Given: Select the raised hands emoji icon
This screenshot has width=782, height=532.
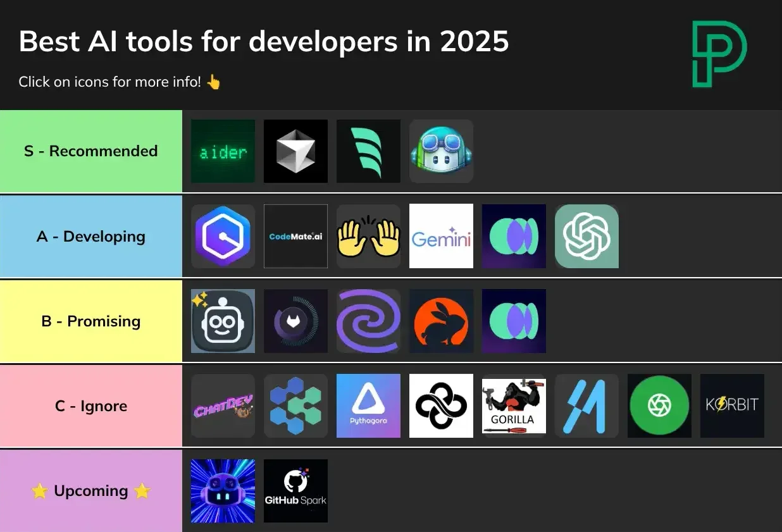Looking at the screenshot, I should pos(368,236).
